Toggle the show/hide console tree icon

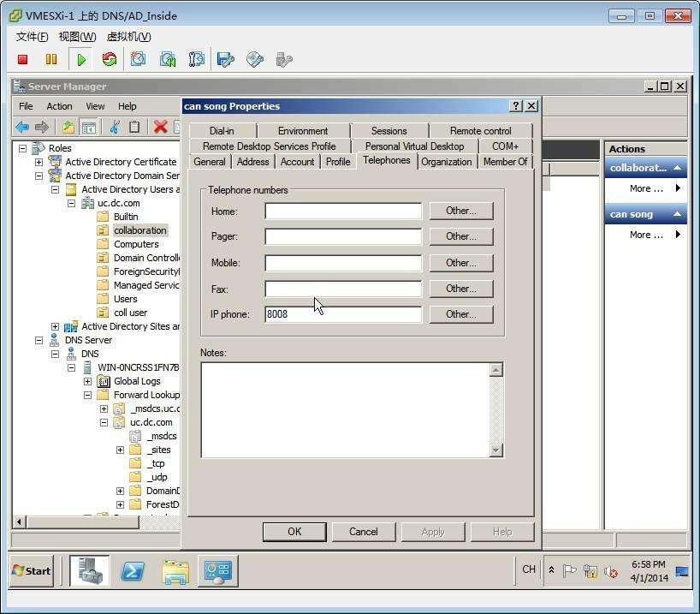click(x=88, y=128)
